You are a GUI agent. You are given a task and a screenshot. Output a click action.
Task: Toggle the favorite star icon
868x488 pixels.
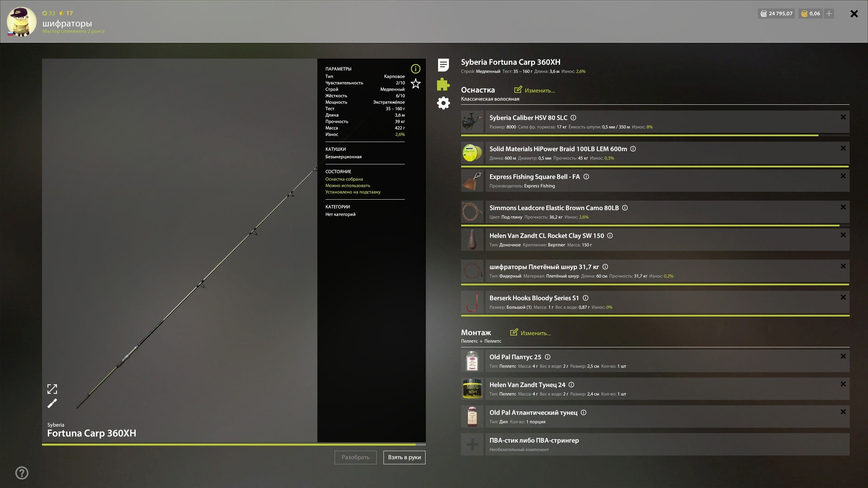(x=415, y=83)
